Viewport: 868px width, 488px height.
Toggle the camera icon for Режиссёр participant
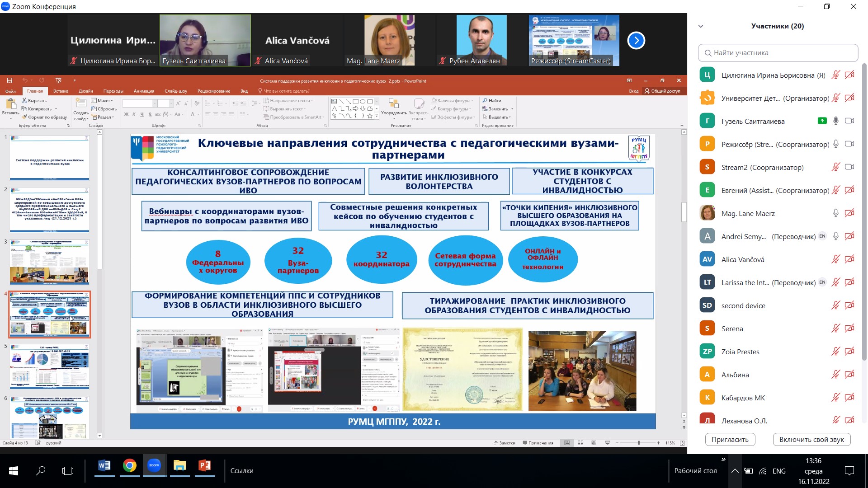(x=849, y=144)
